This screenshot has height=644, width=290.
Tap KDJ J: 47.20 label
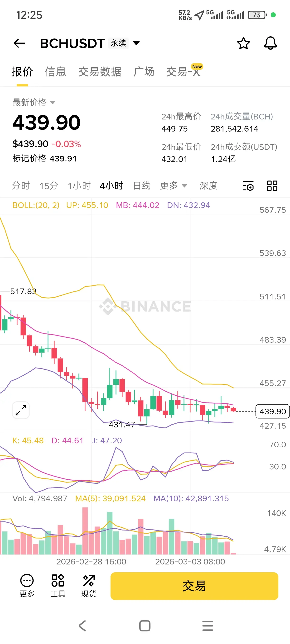pos(106,440)
